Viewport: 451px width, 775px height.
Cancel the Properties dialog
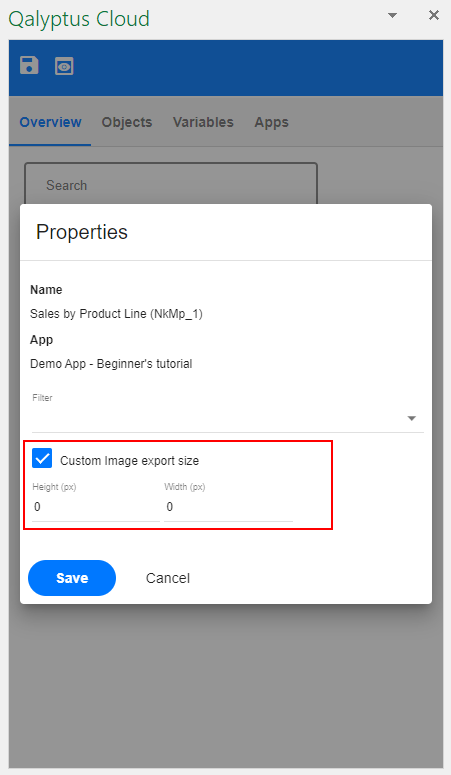coord(168,578)
